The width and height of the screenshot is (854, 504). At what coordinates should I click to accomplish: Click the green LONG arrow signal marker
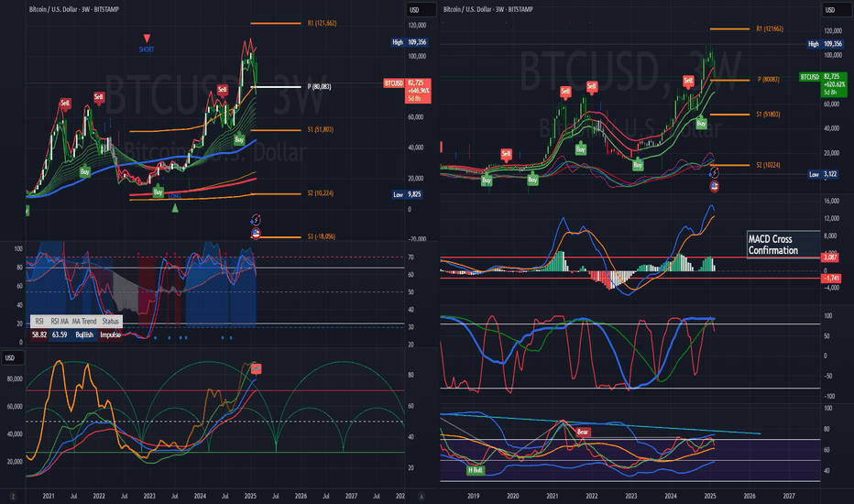click(x=175, y=208)
